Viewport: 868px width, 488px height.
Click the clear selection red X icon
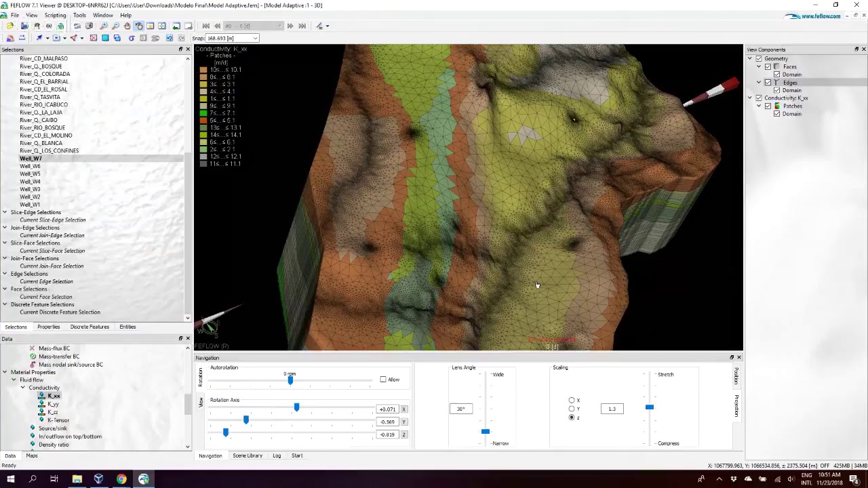pos(93,38)
